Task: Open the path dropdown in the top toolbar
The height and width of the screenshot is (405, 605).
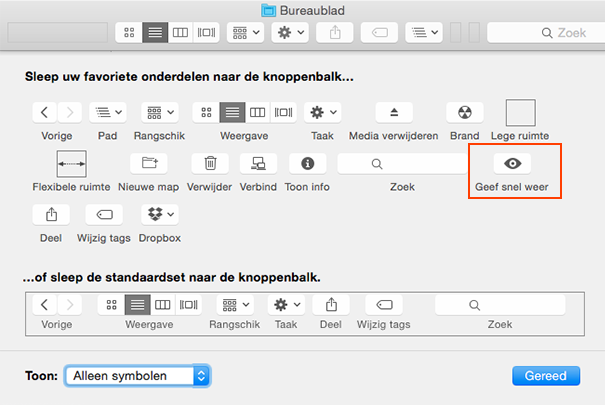Action: (424, 32)
